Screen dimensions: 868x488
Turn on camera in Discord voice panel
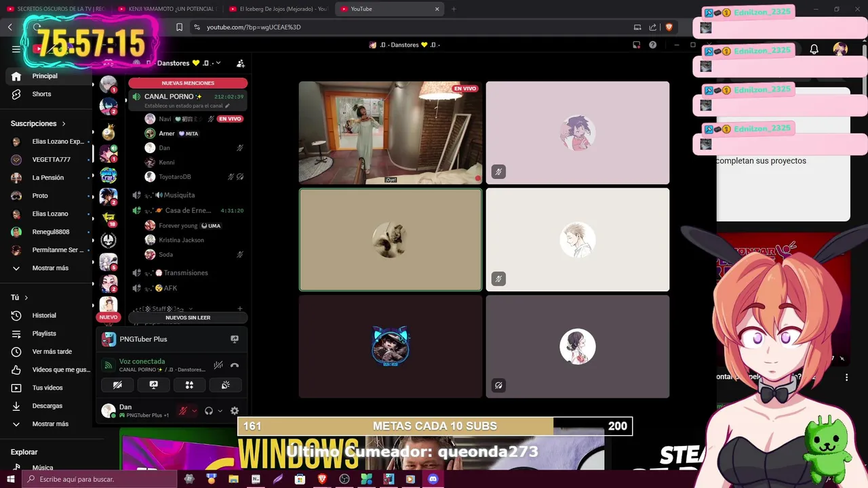(117, 385)
